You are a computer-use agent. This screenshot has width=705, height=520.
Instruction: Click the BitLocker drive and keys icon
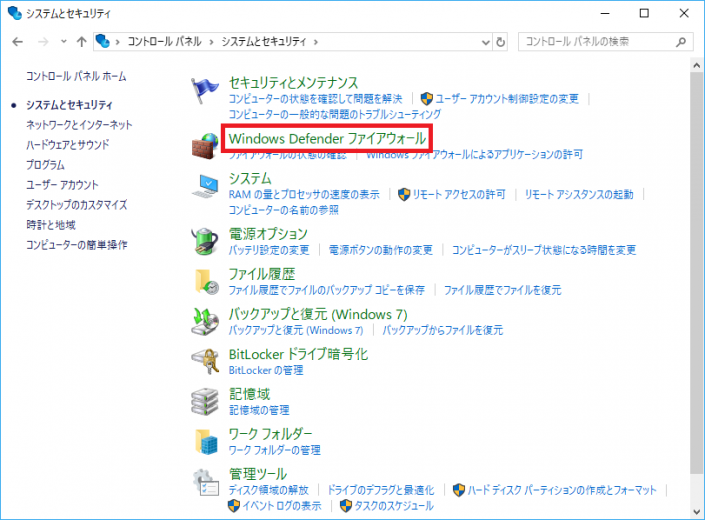(205, 361)
